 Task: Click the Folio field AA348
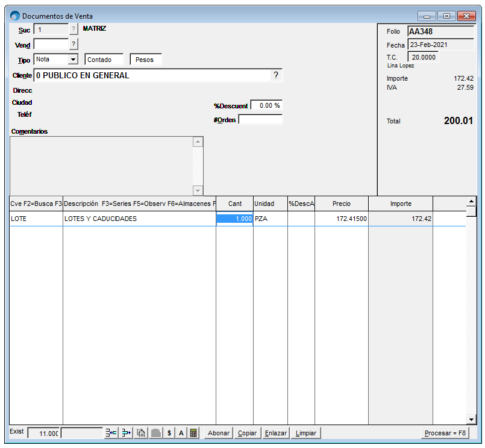click(x=441, y=31)
